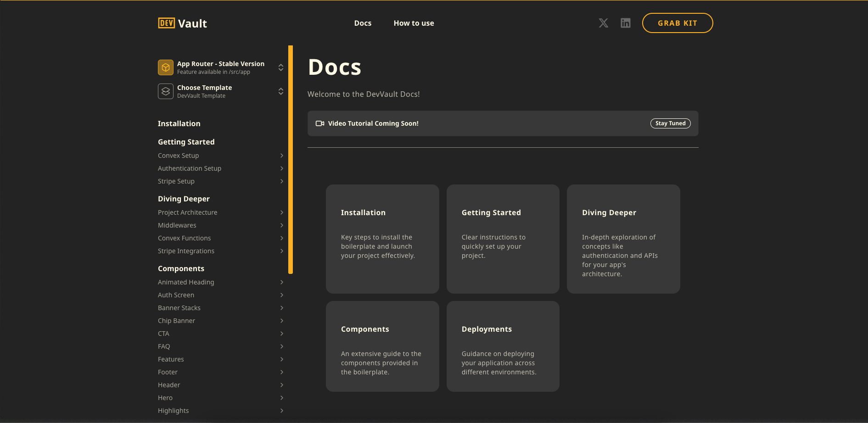Open FAQ sidebar link

pos(164,346)
